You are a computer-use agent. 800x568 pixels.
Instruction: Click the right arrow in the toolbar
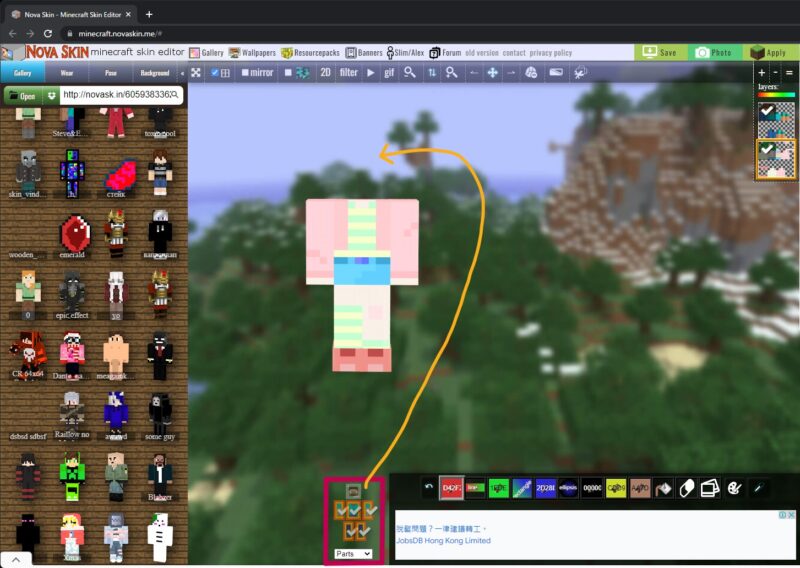coord(511,72)
